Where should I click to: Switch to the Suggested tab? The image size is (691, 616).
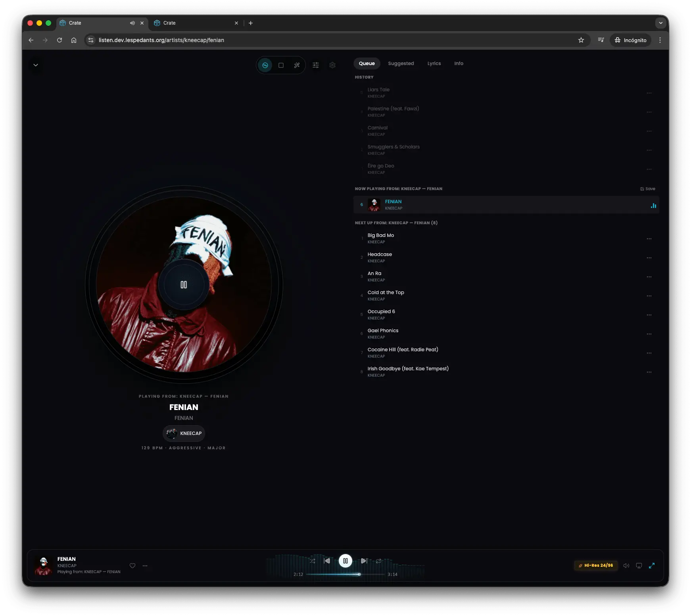point(401,64)
